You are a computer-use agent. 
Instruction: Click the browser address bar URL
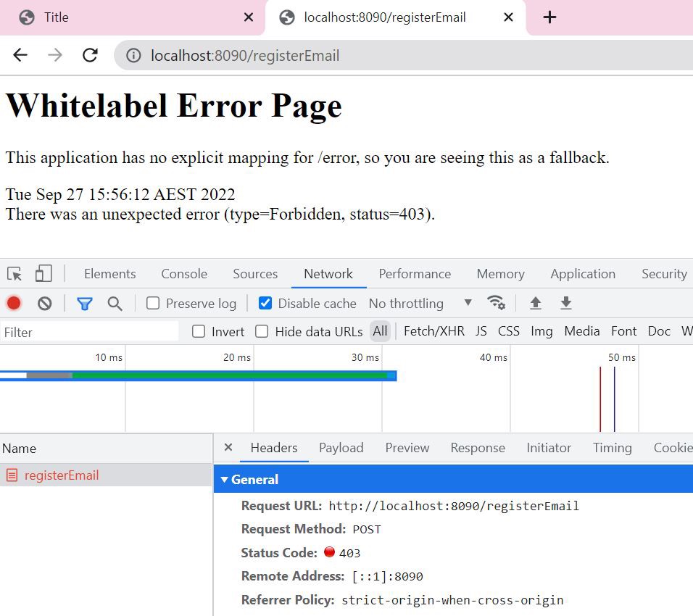point(245,56)
